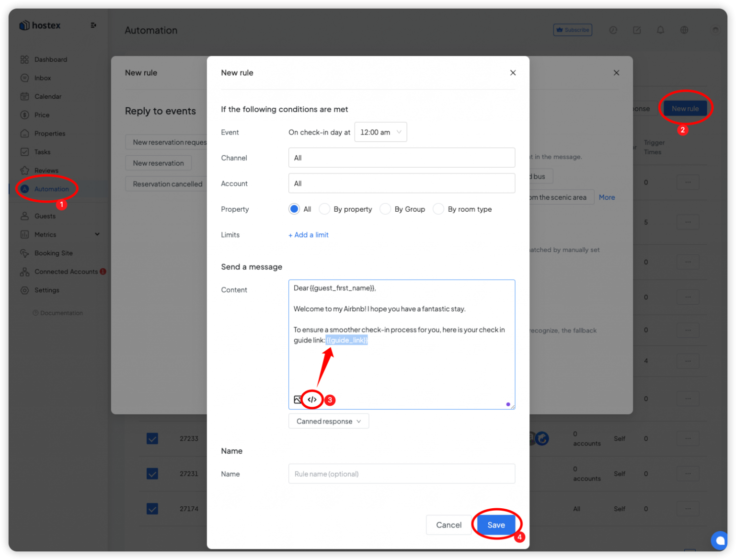Viewport: 736px width, 560px height.
Task: Select Automation in the sidebar menu
Action: pyautogui.click(x=51, y=189)
